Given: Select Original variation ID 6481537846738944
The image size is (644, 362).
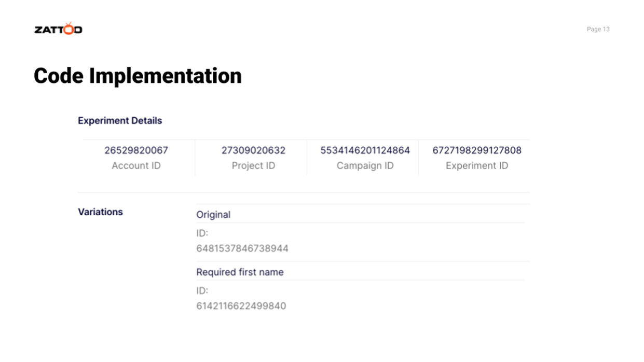Looking at the screenshot, I should tap(242, 248).
